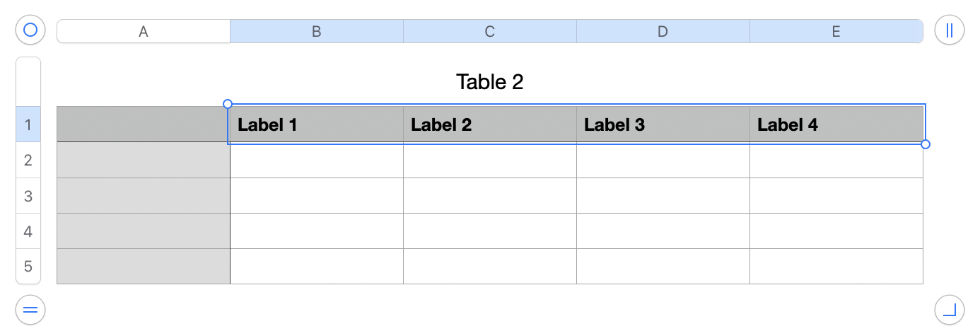Image resolution: width=980 pixels, height=331 pixels.
Task: Click the Label 1 header cell
Action: (x=317, y=125)
